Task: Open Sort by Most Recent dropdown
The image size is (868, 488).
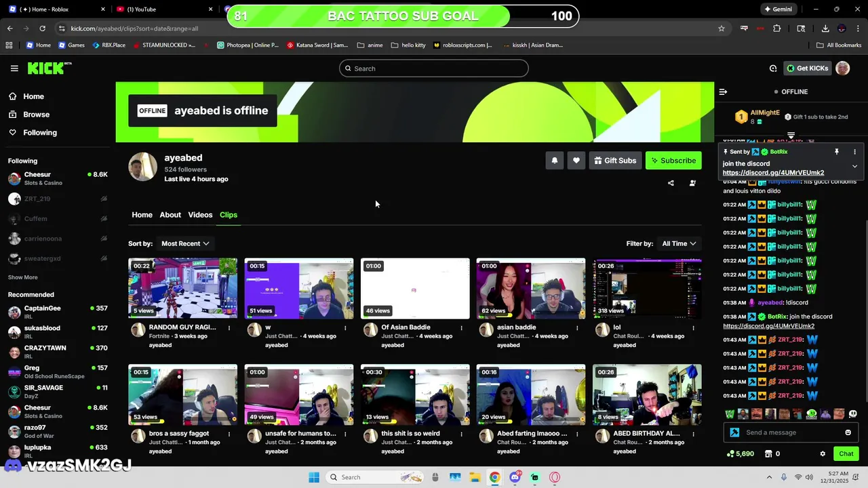Action: (185, 243)
